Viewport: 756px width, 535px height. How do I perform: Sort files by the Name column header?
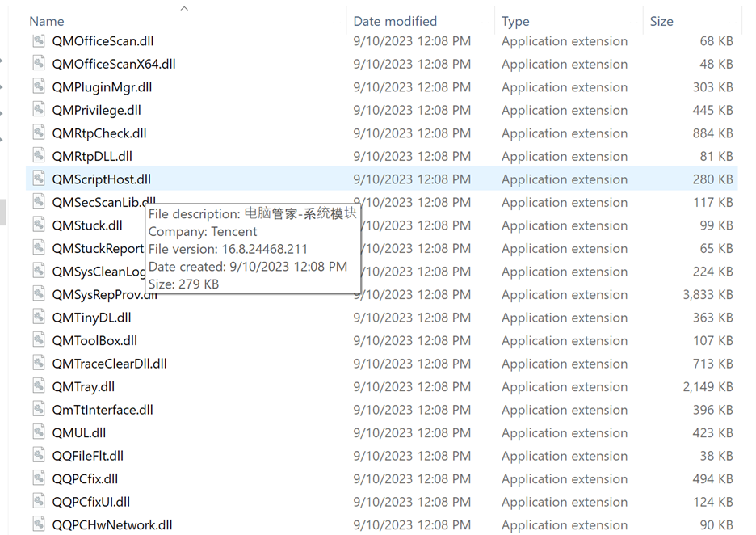point(47,21)
